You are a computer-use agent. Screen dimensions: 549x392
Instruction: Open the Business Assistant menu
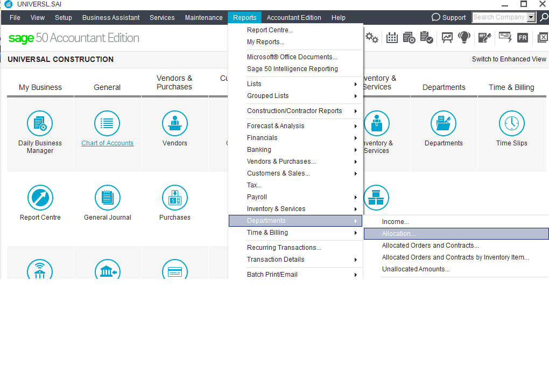pos(111,18)
